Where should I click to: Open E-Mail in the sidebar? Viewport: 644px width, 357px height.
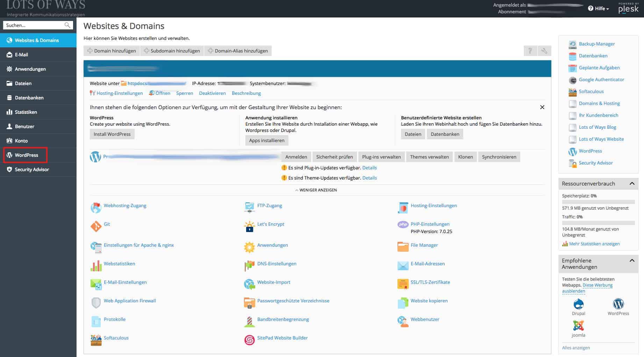38,55
